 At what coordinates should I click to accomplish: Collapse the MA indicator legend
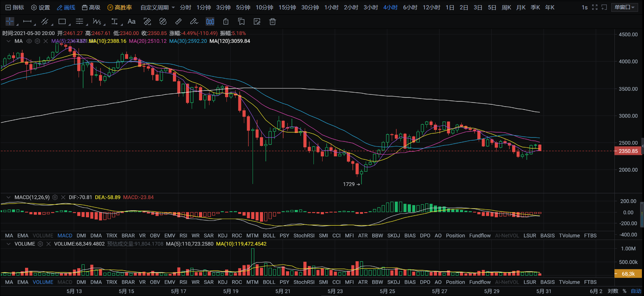8,41
